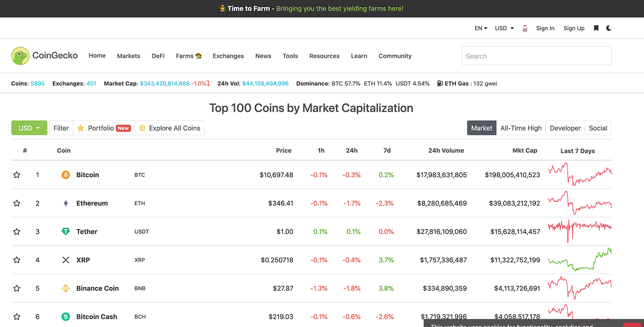Select the Market tab
Viewport: 644px width, 327px height.
coord(482,128)
